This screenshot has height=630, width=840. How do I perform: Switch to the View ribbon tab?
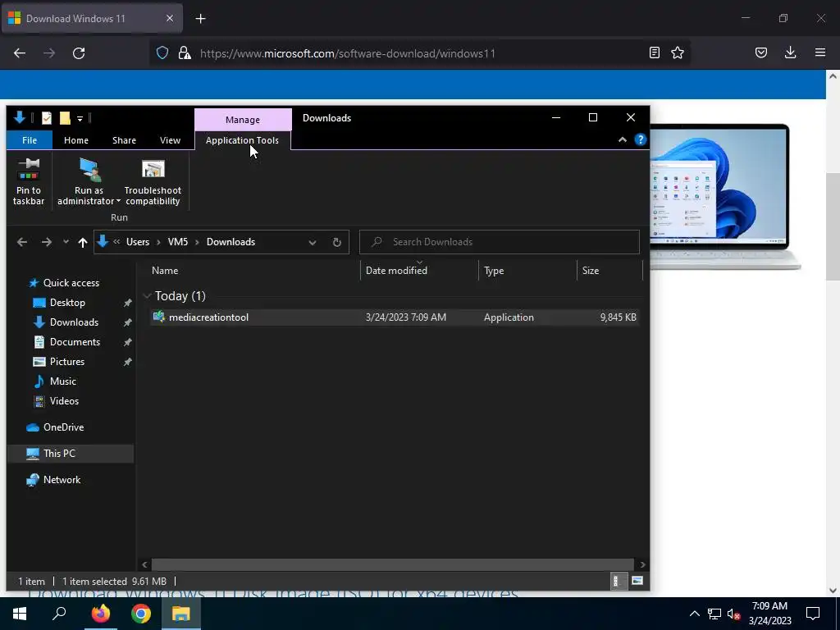pos(170,140)
